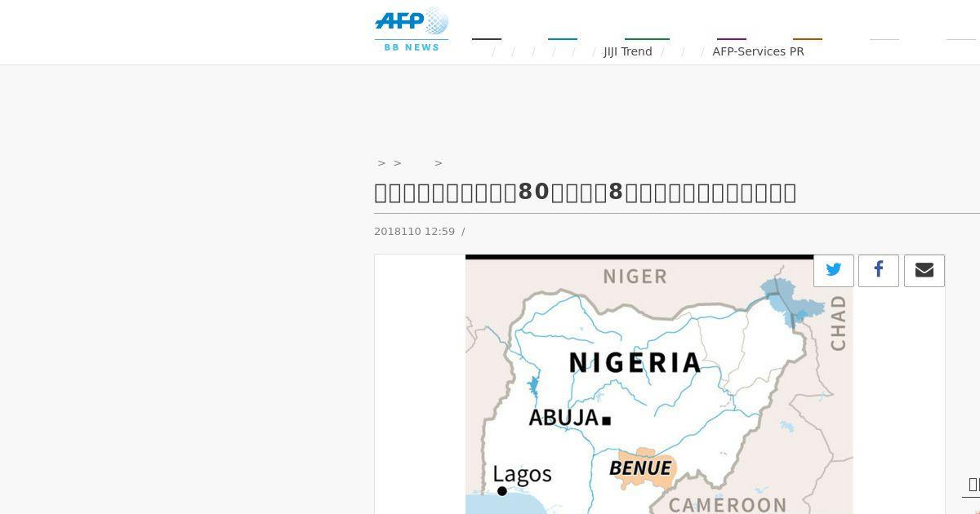Click the NIGERIA country label on map
Image resolution: width=980 pixels, height=514 pixels.
pyautogui.click(x=635, y=362)
